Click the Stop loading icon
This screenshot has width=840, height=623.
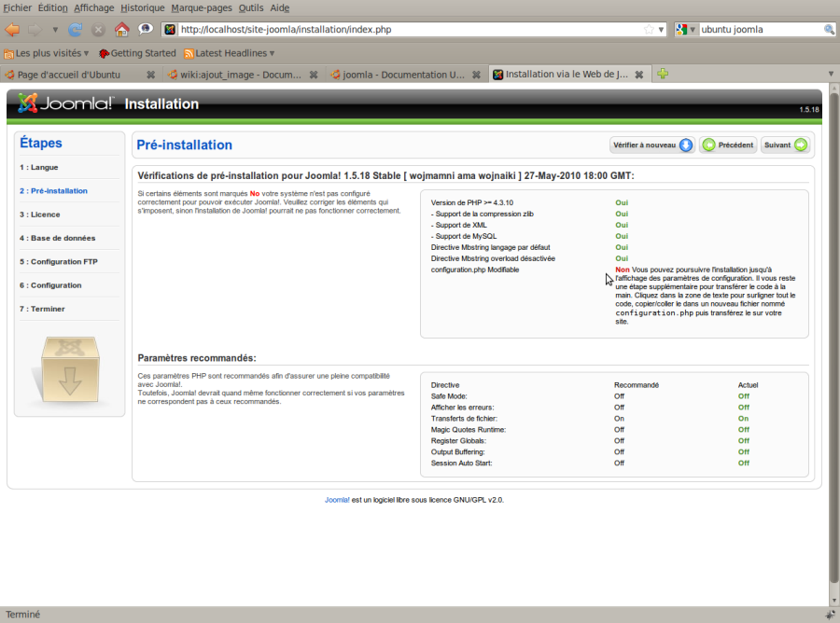coord(98,30)
